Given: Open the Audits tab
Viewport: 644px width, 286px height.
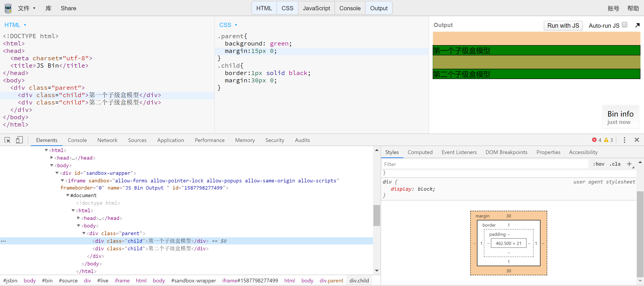Looking at the screenshot, I should (302, 140).
